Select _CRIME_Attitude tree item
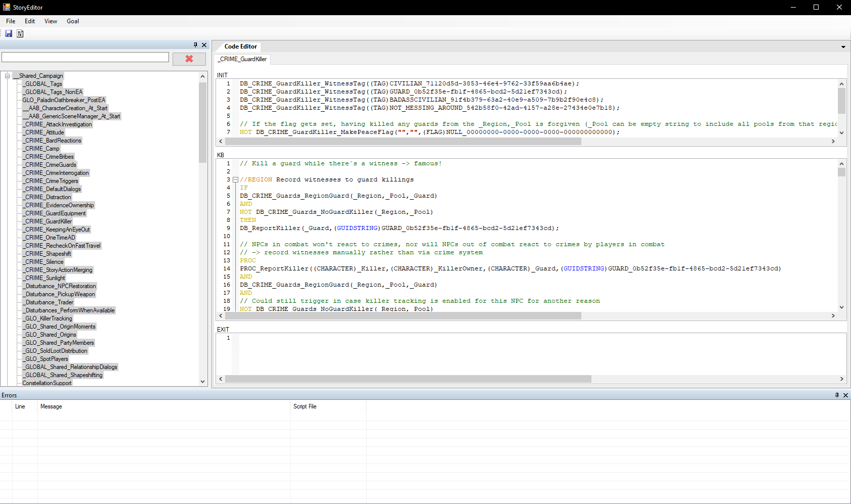The height and width of the screenshot is (504, 851). coord(44,132)
